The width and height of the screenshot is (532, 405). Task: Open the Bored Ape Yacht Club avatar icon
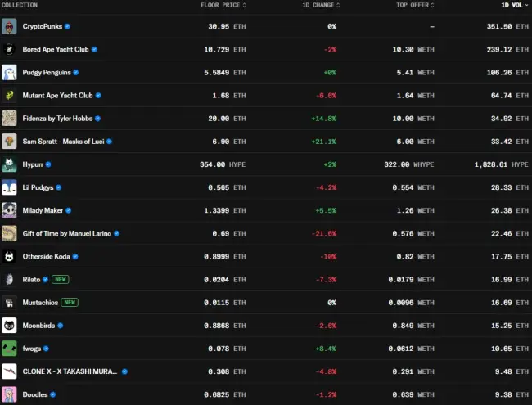tap(9, 50)
